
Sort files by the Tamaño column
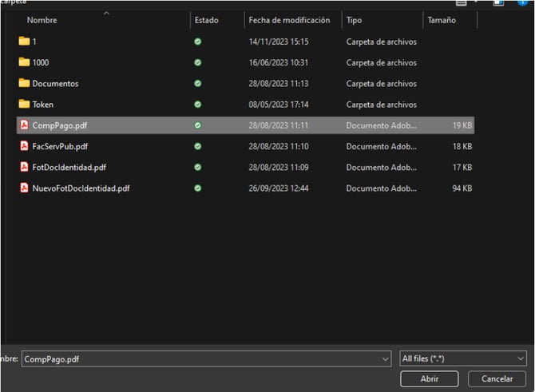click(442, 20)
